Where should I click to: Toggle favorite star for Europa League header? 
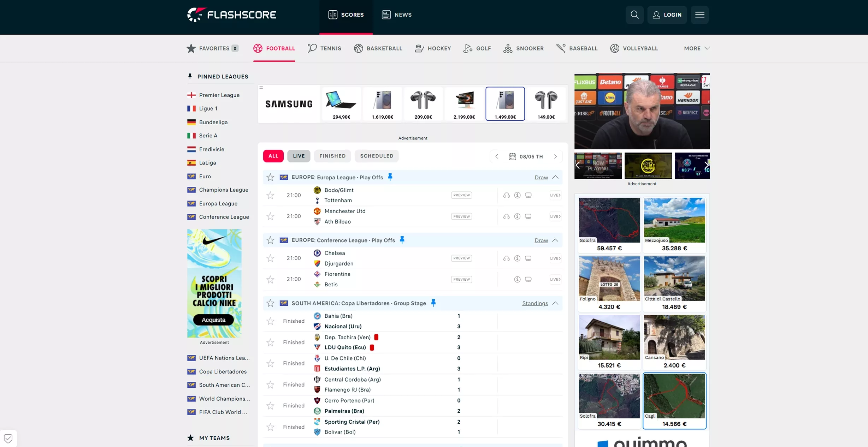(270, 177)
